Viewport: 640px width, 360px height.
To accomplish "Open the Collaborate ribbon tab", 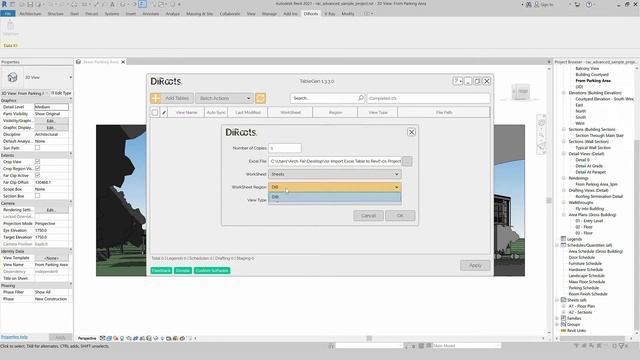I will click(230, 14).
